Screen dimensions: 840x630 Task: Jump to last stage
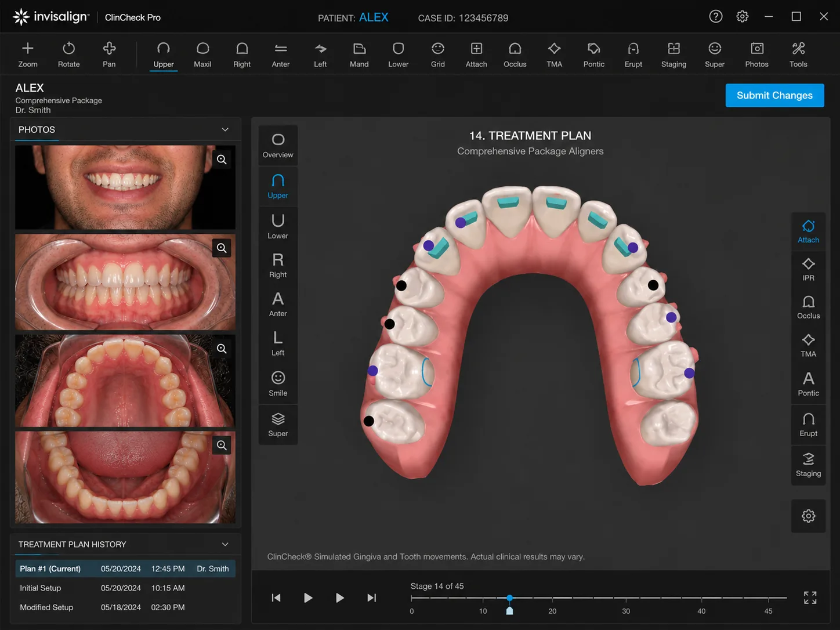(372, 598)
